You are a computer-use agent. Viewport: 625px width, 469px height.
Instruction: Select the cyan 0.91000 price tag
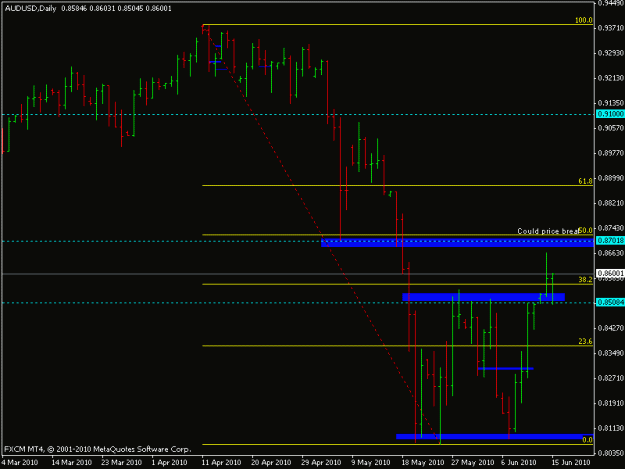pos(610,114)
